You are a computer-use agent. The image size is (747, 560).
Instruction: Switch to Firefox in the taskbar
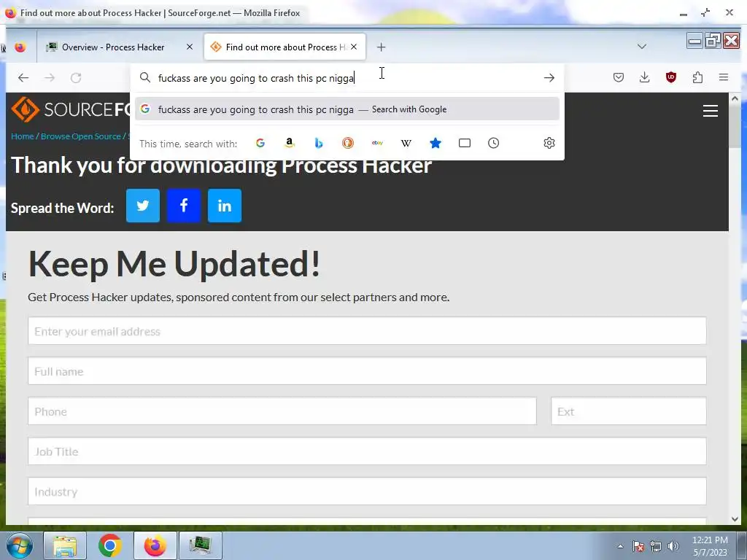[x=155, y=545]
